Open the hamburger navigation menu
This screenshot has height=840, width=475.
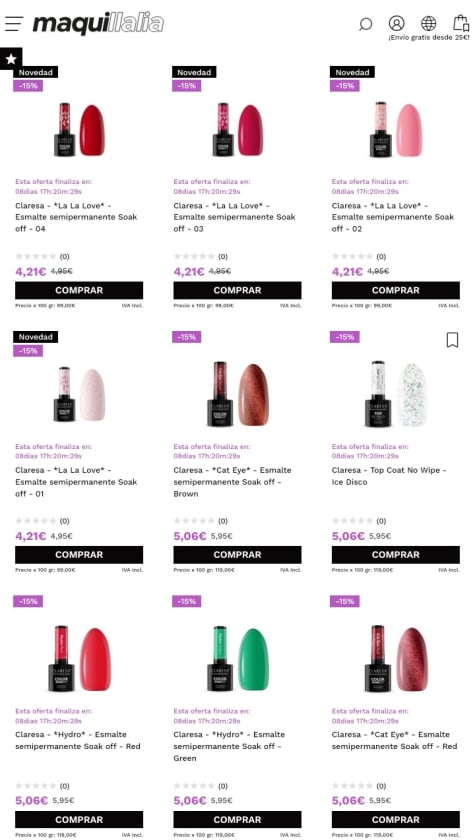[14, 24]
